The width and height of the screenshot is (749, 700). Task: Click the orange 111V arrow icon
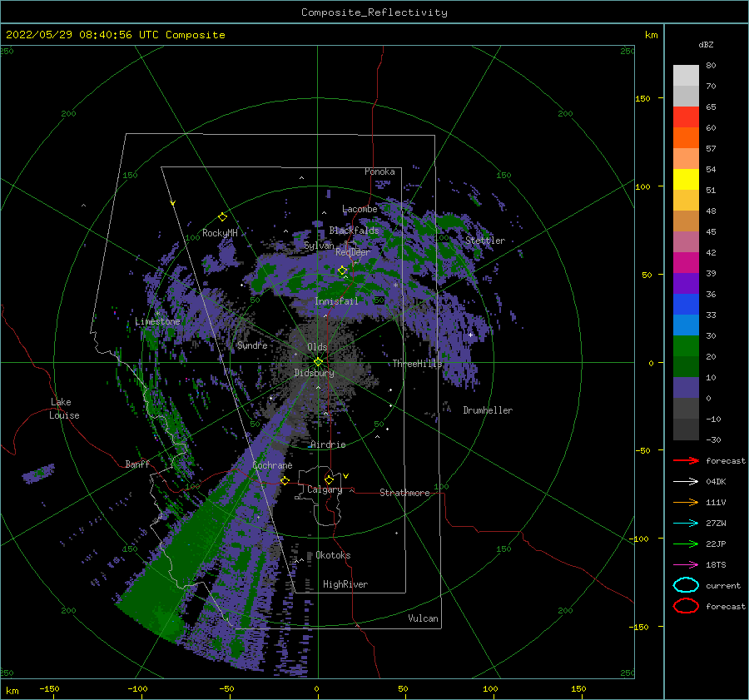[x=686, y=502]
